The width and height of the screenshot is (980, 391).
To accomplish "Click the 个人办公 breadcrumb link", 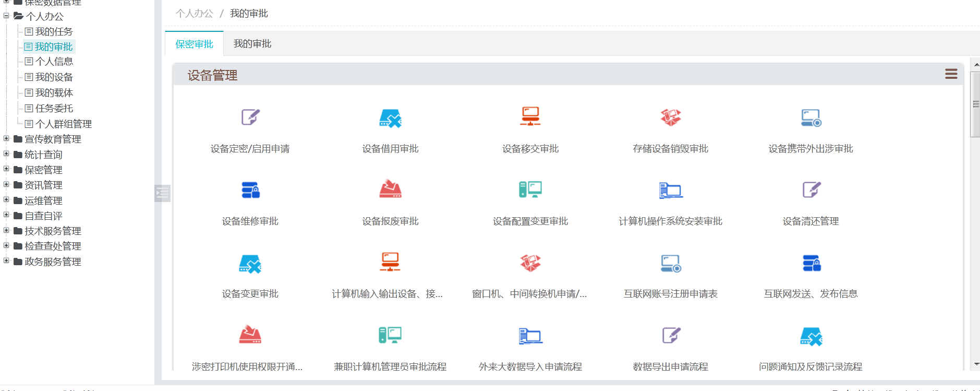I will [194, 14].
